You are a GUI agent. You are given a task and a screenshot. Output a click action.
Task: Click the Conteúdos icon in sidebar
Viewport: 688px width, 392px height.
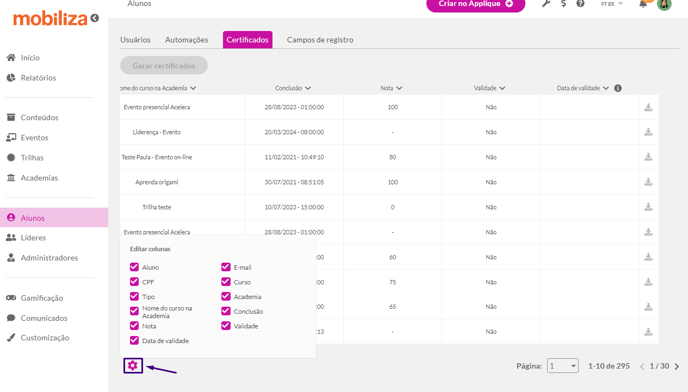click(x=11, y=117)
